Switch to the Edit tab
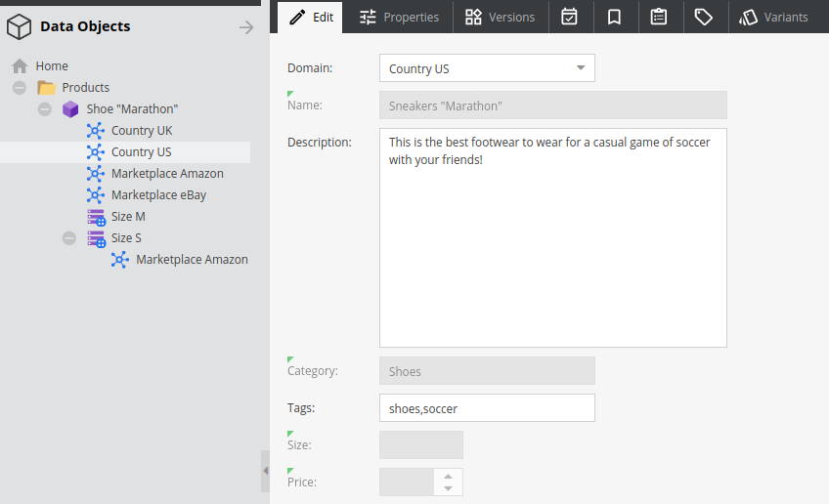This screenshot has height=504, width=829. (x=310, y=18)
